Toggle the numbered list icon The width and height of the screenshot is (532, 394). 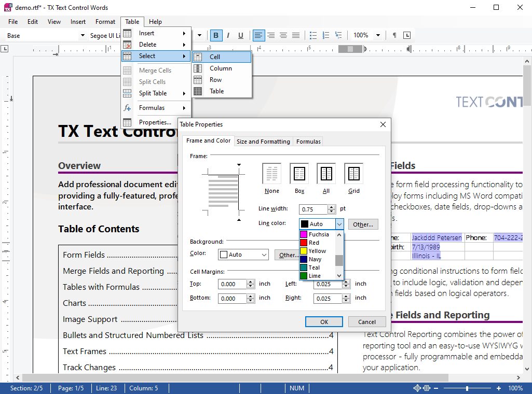click(x=325, y=35)
